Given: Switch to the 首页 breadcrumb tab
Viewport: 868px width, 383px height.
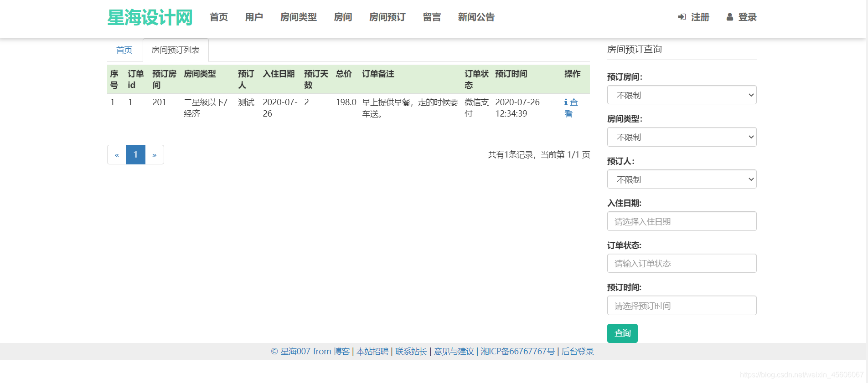Looking at the screenshot, I should point(124,50).
